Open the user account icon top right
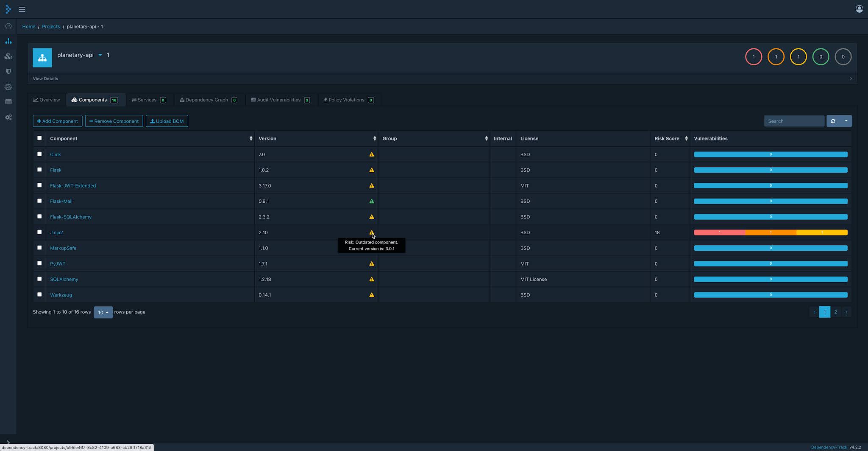This screenshot has width=868, height=451. (859, 8)
